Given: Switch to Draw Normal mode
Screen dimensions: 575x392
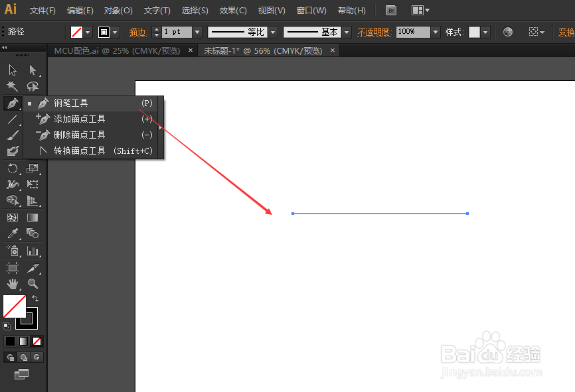Looking at the screenshot, I should point(10,358).
